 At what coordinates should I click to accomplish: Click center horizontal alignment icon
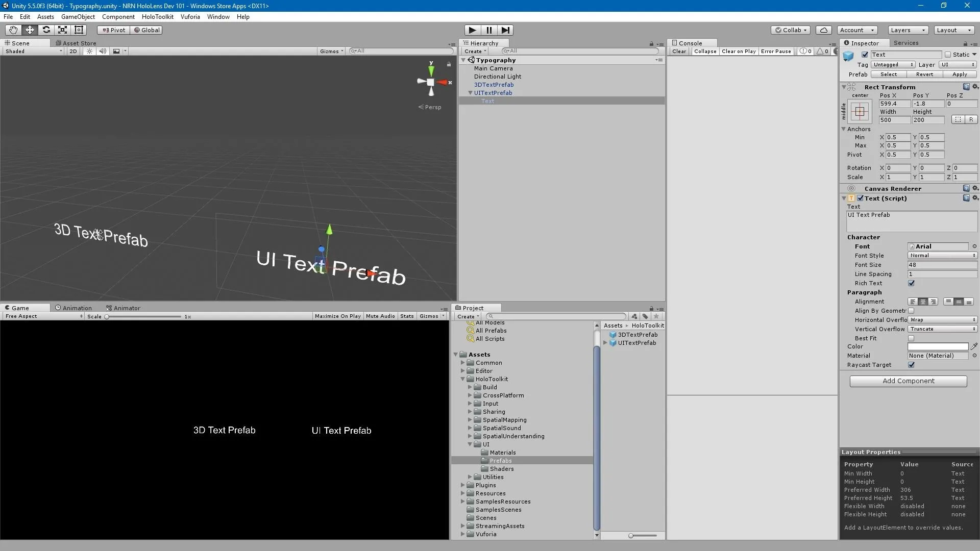[x=923, y=302]
